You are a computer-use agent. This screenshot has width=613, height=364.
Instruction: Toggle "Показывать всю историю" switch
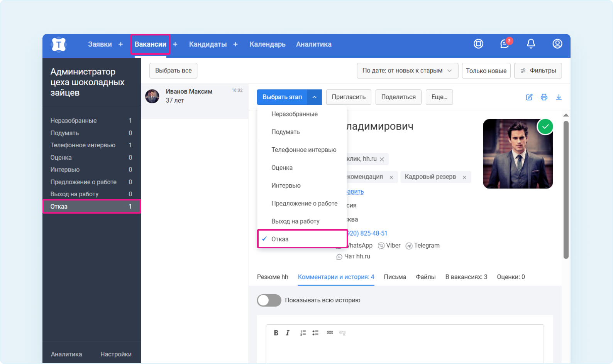[269, 300]
